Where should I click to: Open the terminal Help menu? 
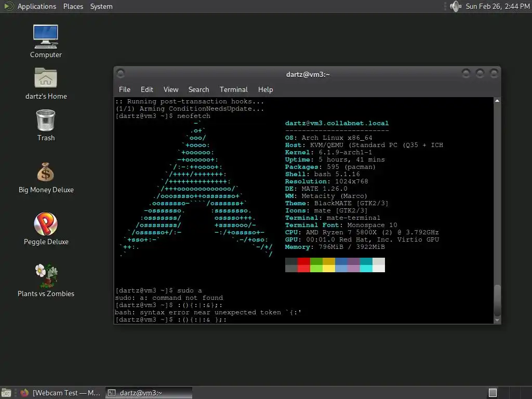click(265, 89)
